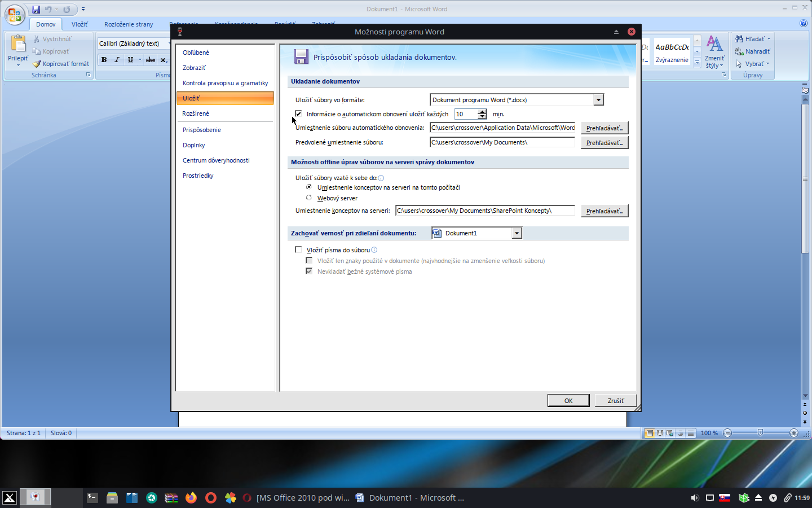Expand the styles gallery More arrow
812x508 pixels.
click(697, 62)
